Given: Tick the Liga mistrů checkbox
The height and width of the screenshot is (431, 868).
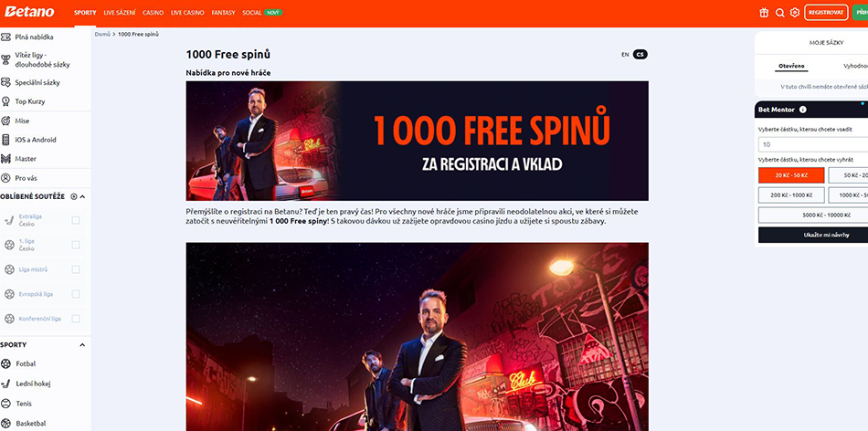Looking at the screenshot, I should pos(76,269).
